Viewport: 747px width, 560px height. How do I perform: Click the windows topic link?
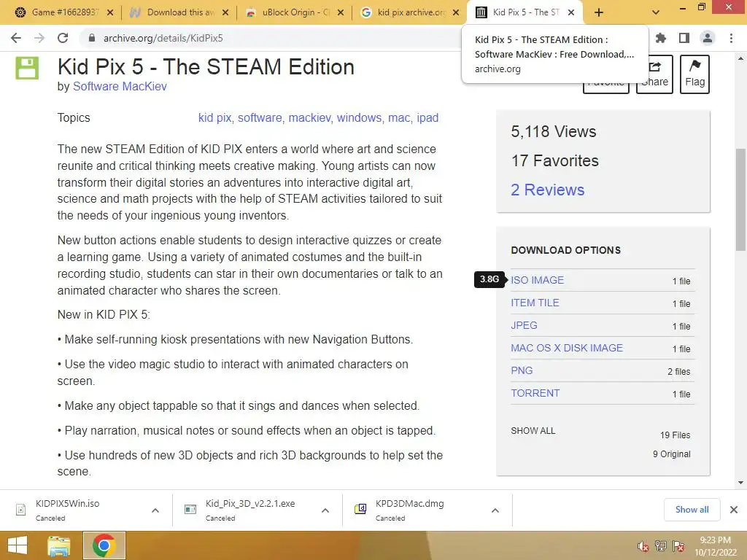pyautogui.click(x=359, y=117)
